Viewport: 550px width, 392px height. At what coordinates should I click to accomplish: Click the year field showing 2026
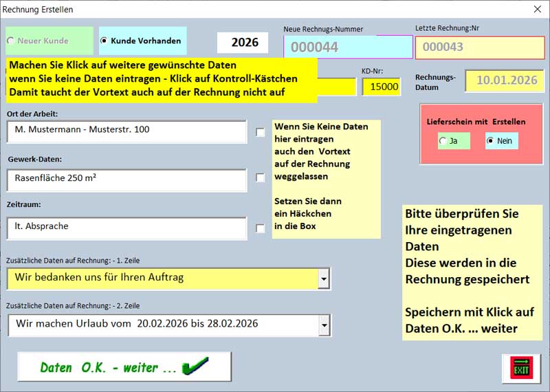click(x=245, y=43)
